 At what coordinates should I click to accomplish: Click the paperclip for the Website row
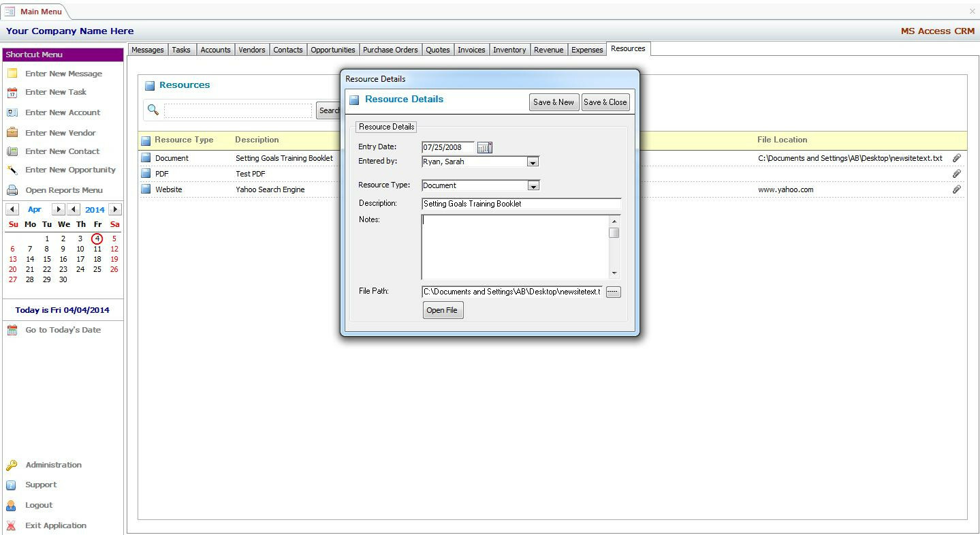957,189
